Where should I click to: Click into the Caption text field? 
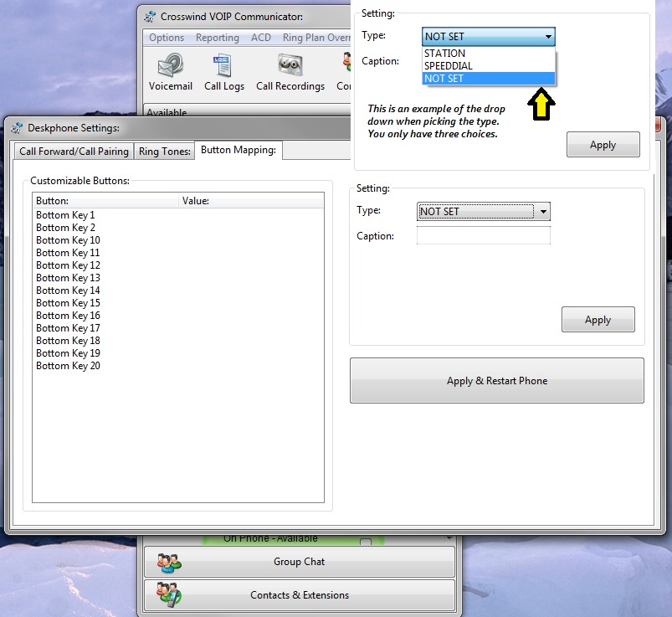[x=483, y=236]
